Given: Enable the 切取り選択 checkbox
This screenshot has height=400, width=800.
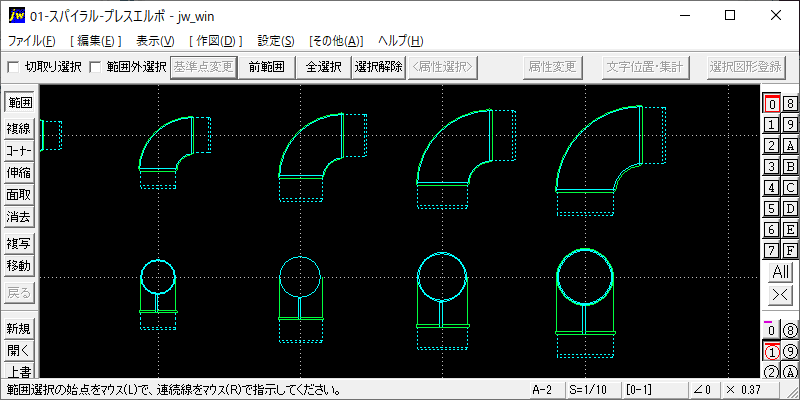Looking at the screenshot, I should point(13,67).
